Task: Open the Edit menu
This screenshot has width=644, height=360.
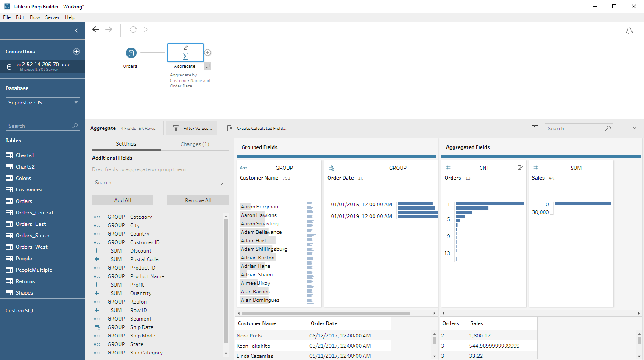Action: tap(20, 17)
